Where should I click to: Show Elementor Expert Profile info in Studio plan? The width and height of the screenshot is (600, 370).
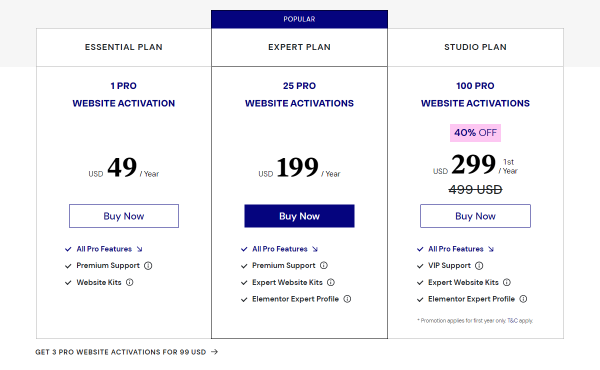(x=523, y=299)
